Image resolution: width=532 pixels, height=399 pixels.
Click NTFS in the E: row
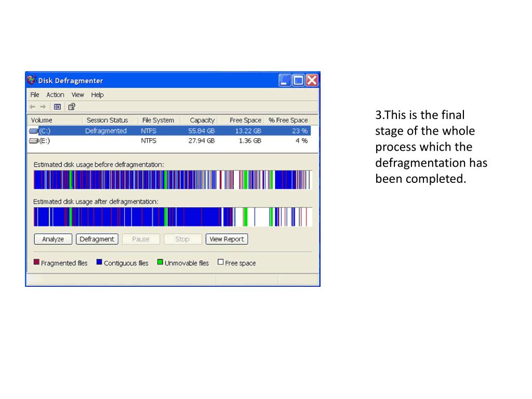[x=149, y=141]
